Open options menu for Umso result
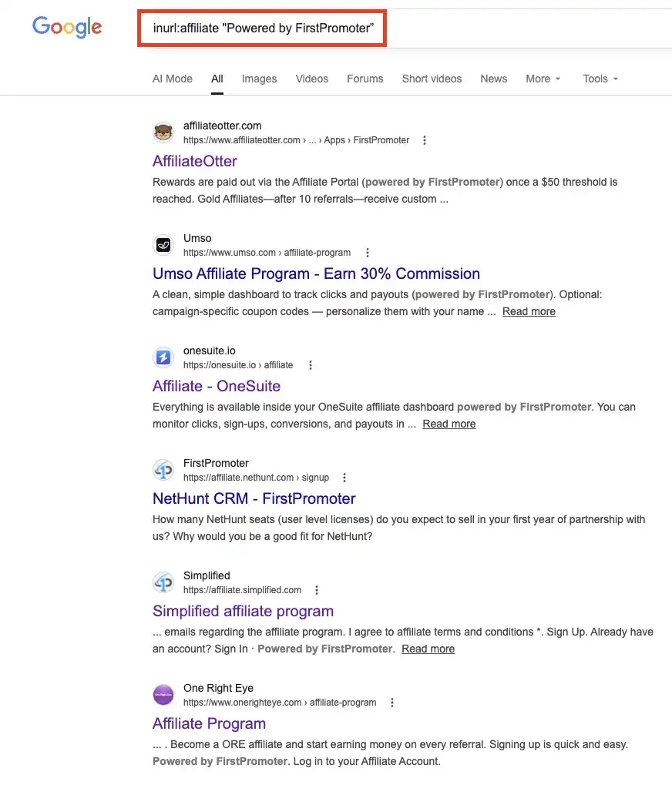 click(x=367, y=253)
